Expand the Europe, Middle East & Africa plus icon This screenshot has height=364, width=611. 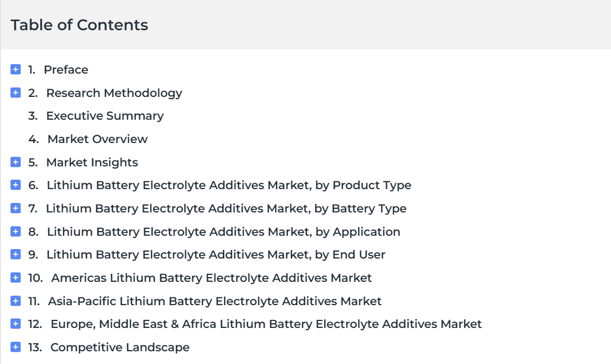[x=15, y=324]
